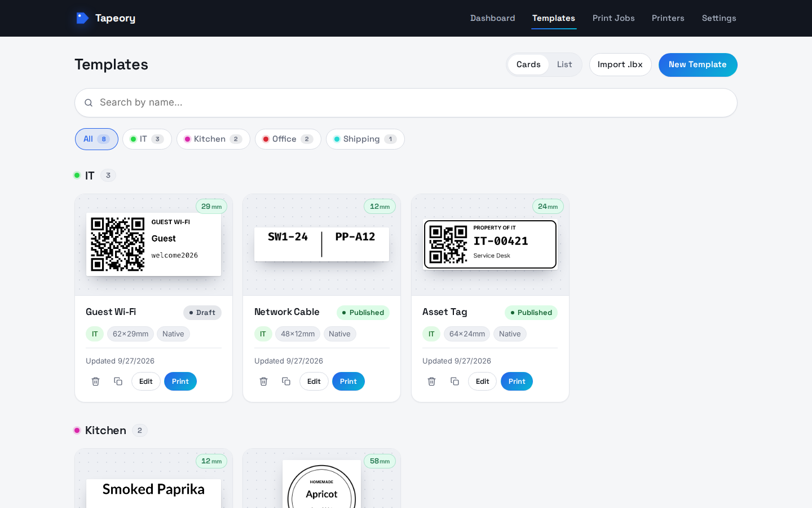Viewport: 812px width, 508px height.
Task: Delete the Asset Tag template
Action: [x=432, y=382]
